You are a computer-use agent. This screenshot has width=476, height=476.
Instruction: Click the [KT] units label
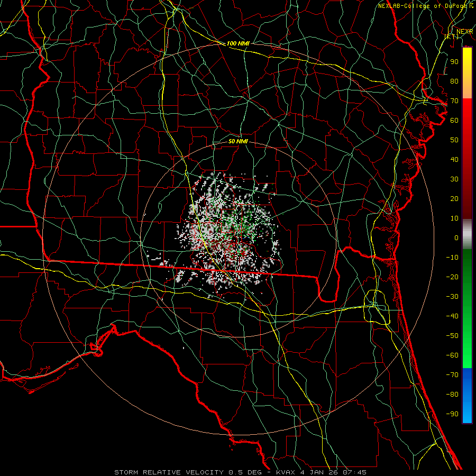[x=452, y=36]
